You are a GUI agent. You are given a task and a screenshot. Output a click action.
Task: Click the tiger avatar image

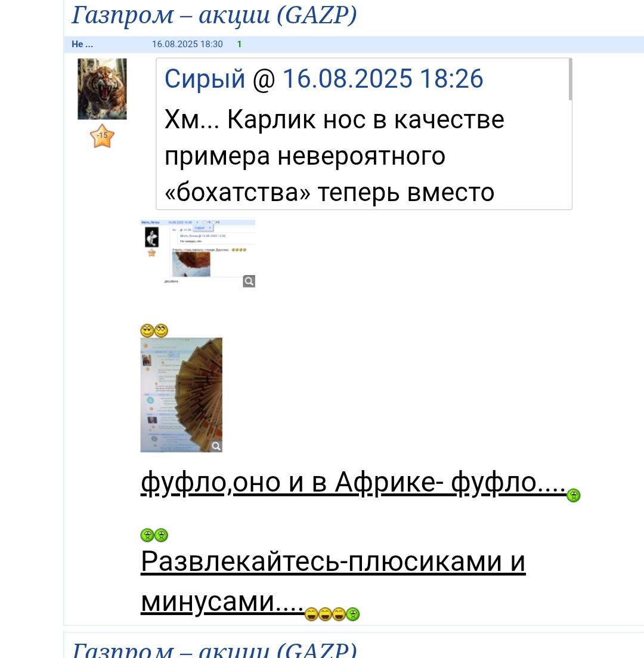pos(102,89)
